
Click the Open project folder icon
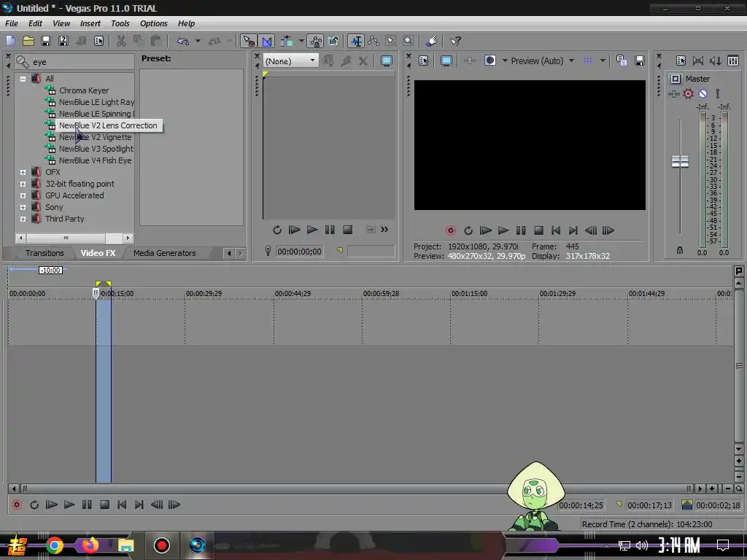point(28,41)
